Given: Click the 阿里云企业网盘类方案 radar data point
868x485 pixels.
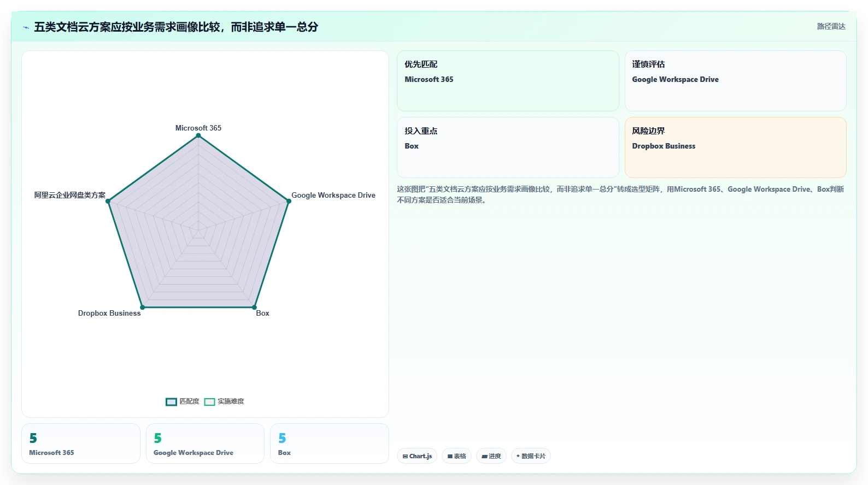Looking at the screenshot, I should click(108, 201).
